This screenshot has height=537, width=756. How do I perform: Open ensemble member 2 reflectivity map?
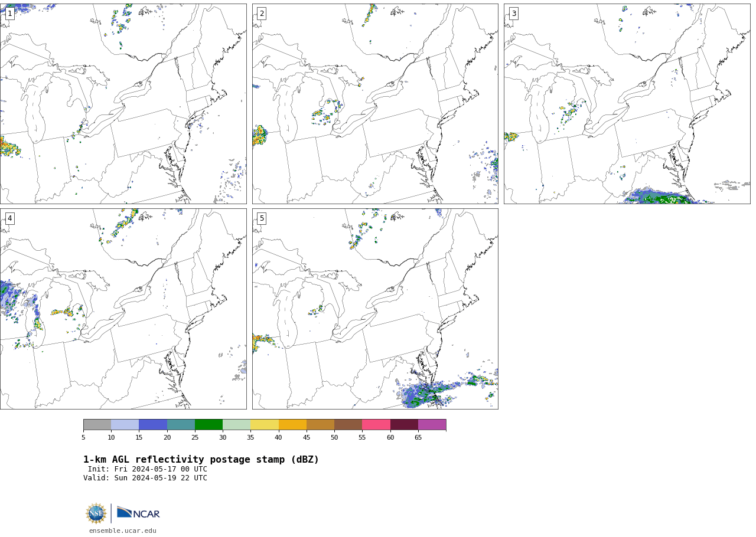point(375,104)
